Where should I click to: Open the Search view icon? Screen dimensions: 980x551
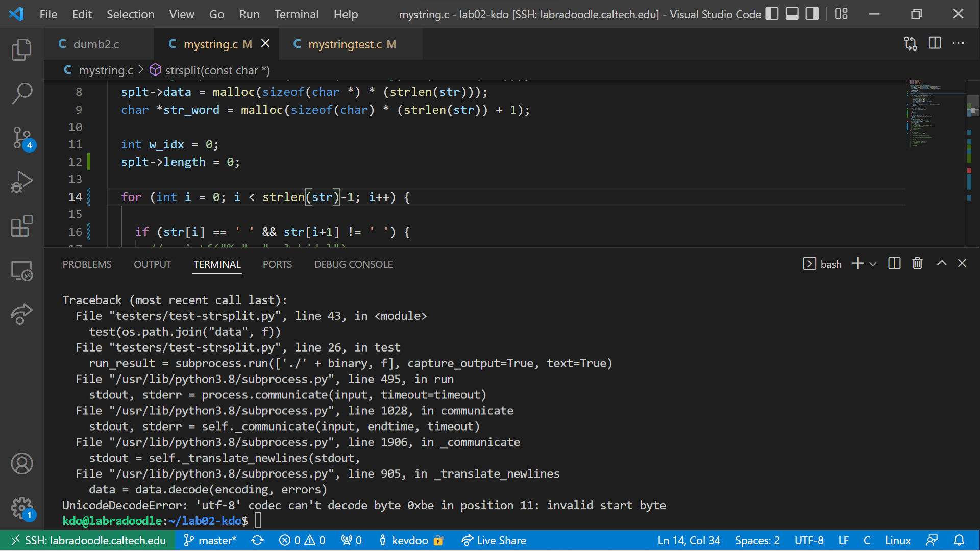[21, 93]
